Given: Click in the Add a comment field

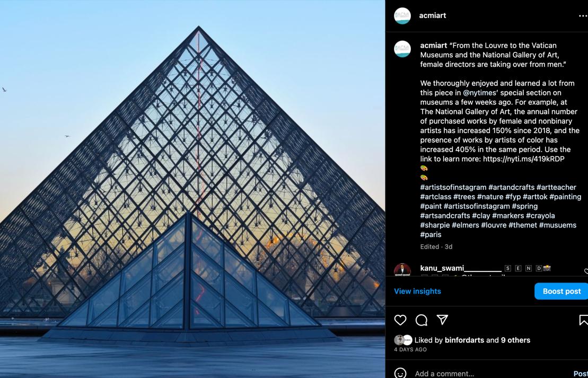Looking at the screenshot, I should tap(487, 374).
